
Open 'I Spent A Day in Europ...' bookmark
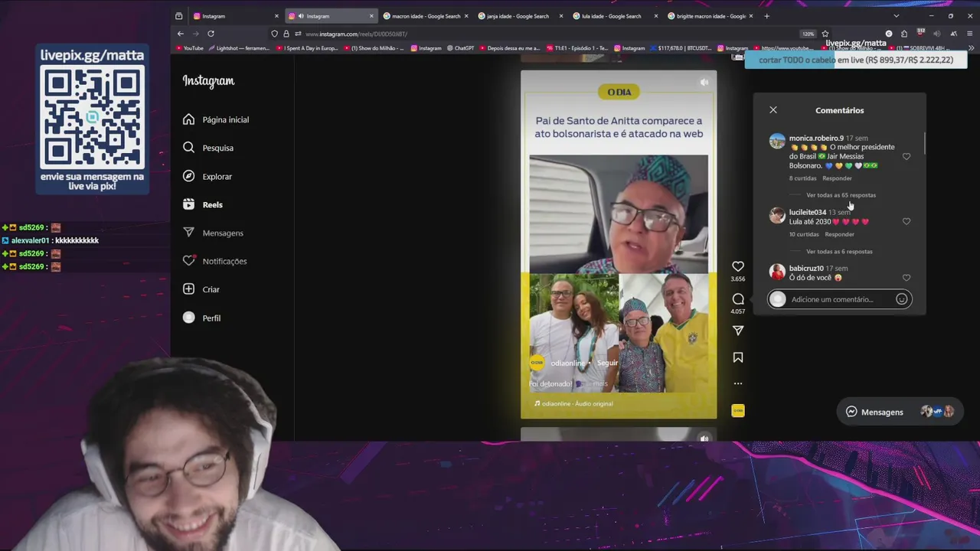coord(307,48)
